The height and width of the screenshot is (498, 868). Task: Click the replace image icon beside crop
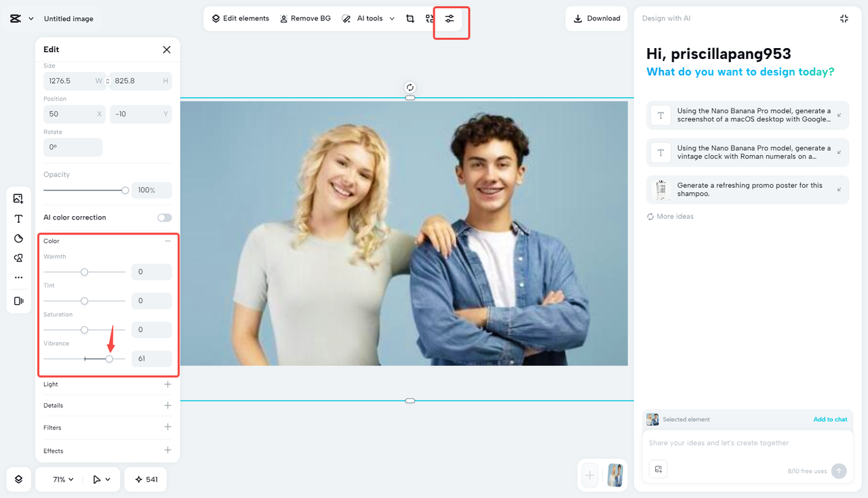[x=429, y=18]
